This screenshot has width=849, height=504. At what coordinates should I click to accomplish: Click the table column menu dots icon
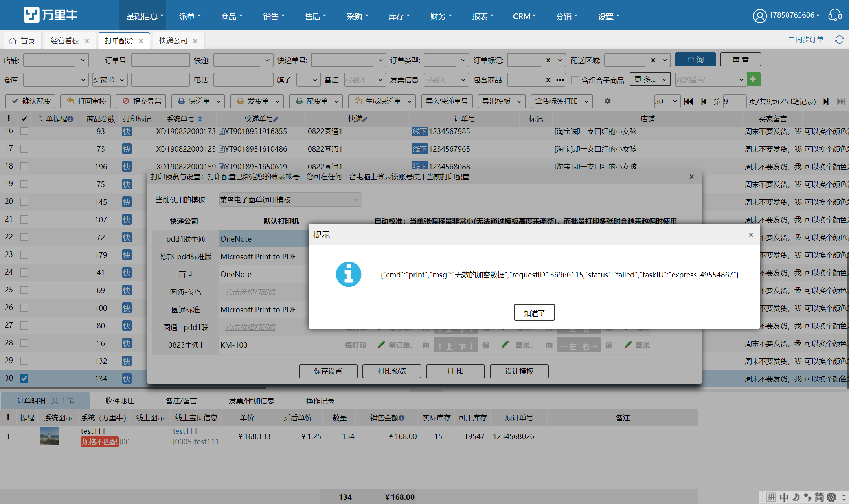(9, 118)
